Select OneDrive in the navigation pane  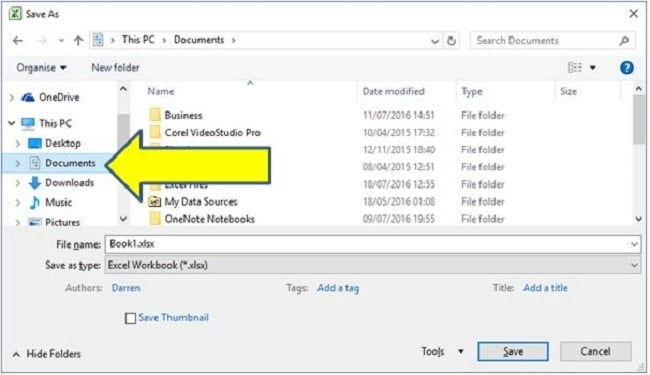59,97
